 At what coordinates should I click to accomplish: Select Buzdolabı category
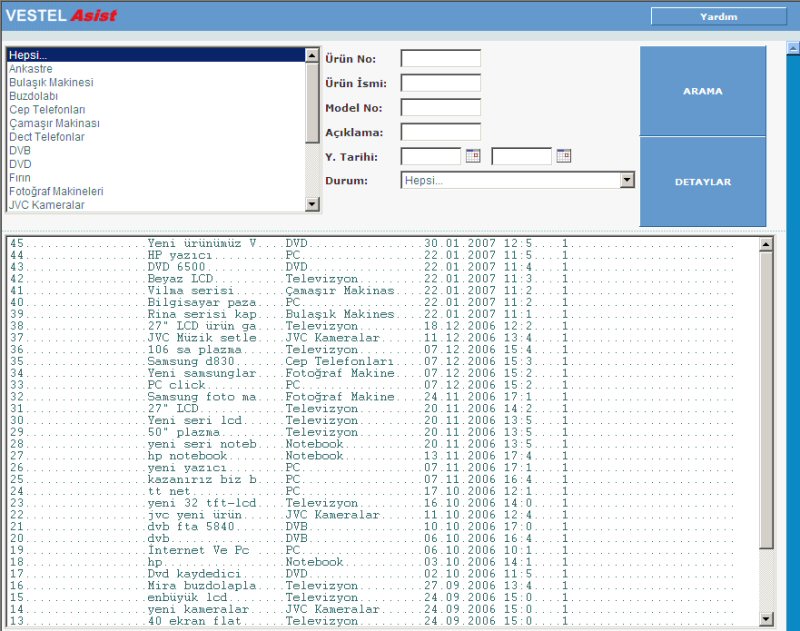point(156,96)
